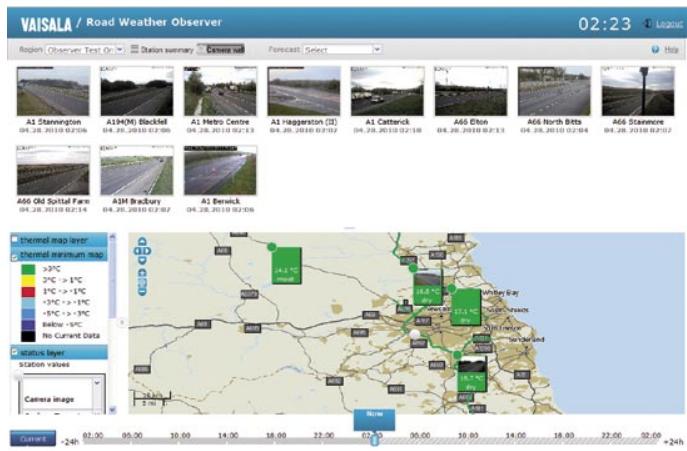
Task: Click the Logout link
Action: point(669,22)
